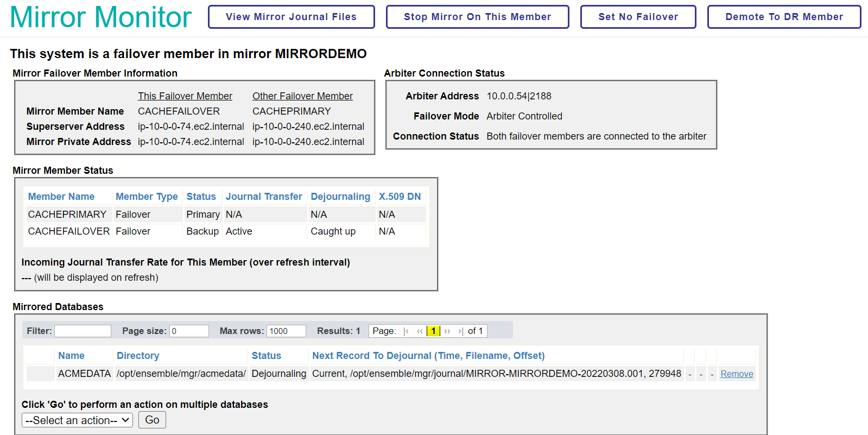The height and width of the screenshot is (435, 868).
Task: Select highlighted page number 1
Action: click(x=433, y=331)
